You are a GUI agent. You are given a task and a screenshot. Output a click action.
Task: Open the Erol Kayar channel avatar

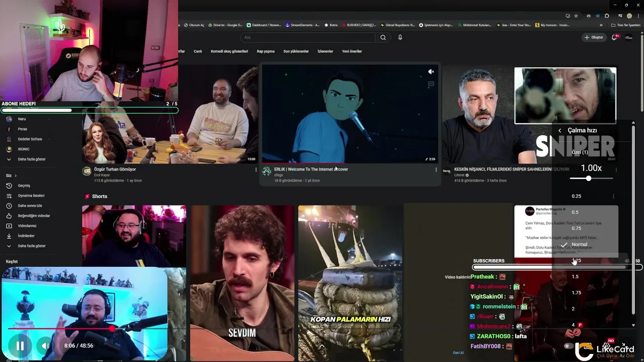point(87,171)
